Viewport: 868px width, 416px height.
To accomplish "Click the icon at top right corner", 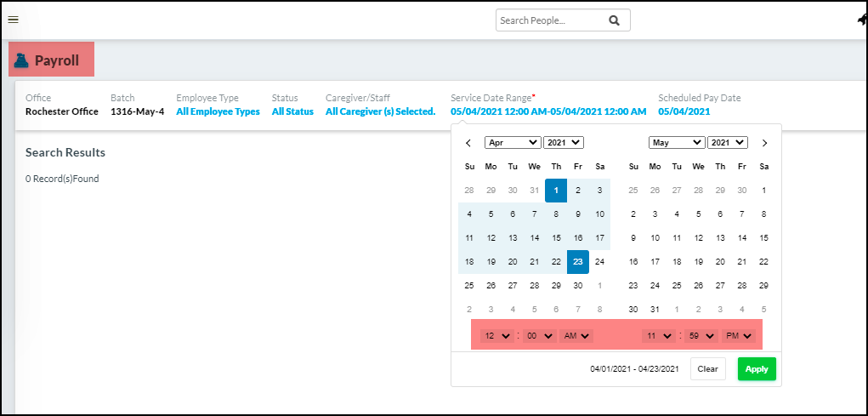I will pos(861,20).
